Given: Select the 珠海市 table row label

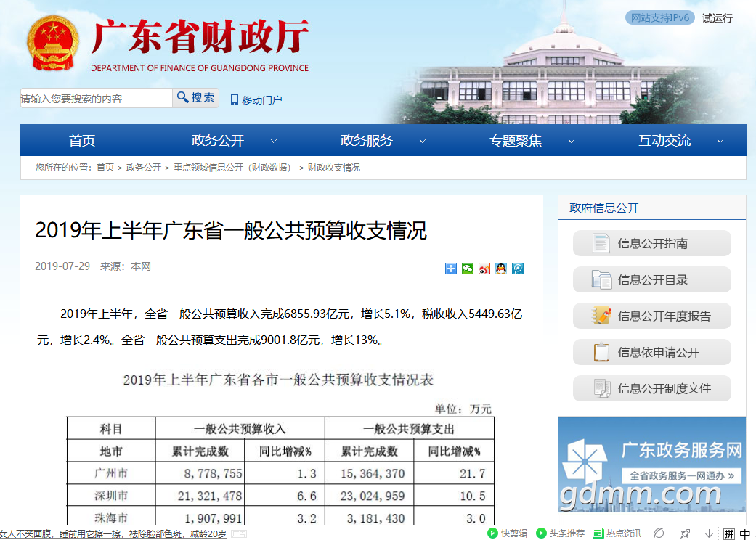Looking at the screenshot, I should point(111,517).
